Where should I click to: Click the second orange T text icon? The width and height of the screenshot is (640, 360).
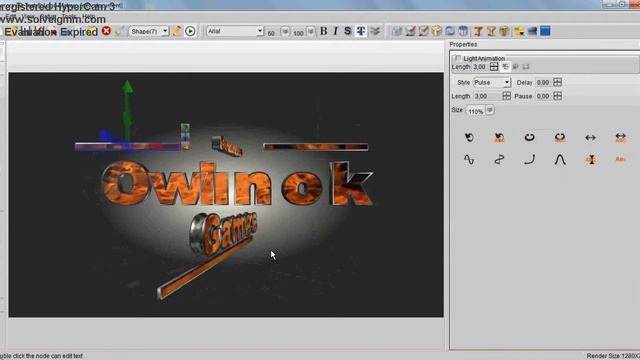(491, 31)
